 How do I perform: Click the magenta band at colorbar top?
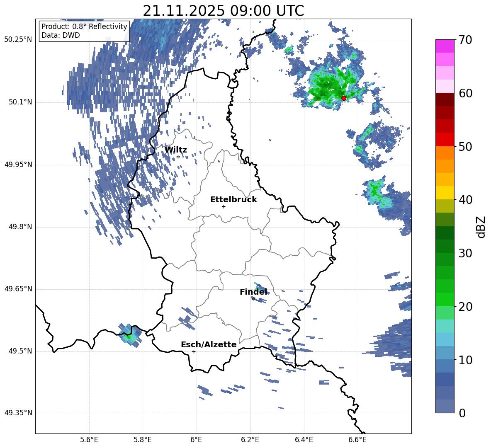coord(445,46)
